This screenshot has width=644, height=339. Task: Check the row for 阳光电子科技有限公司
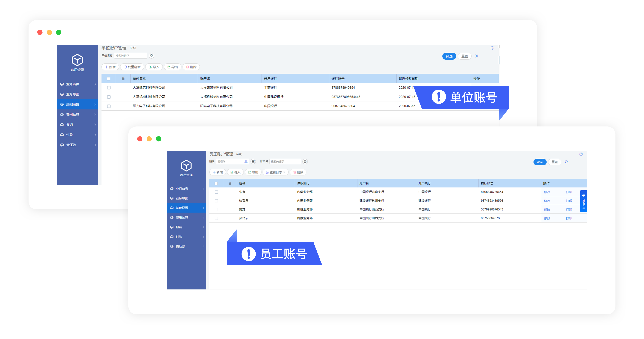pyautogui.click(x=109, y=106)
